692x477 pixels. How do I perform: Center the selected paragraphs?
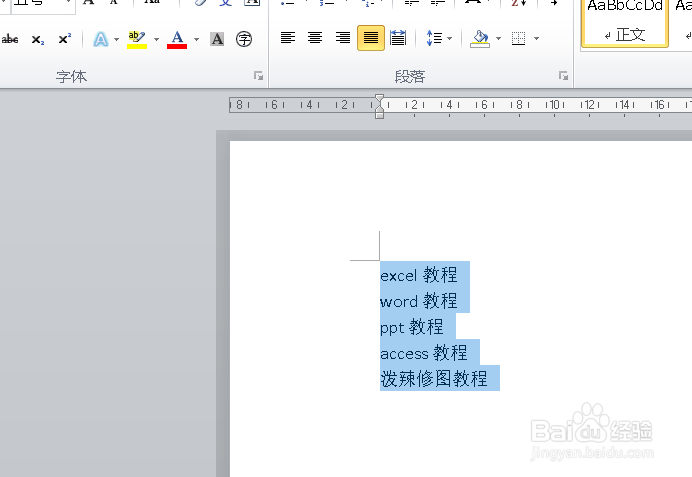coord(315,38)
